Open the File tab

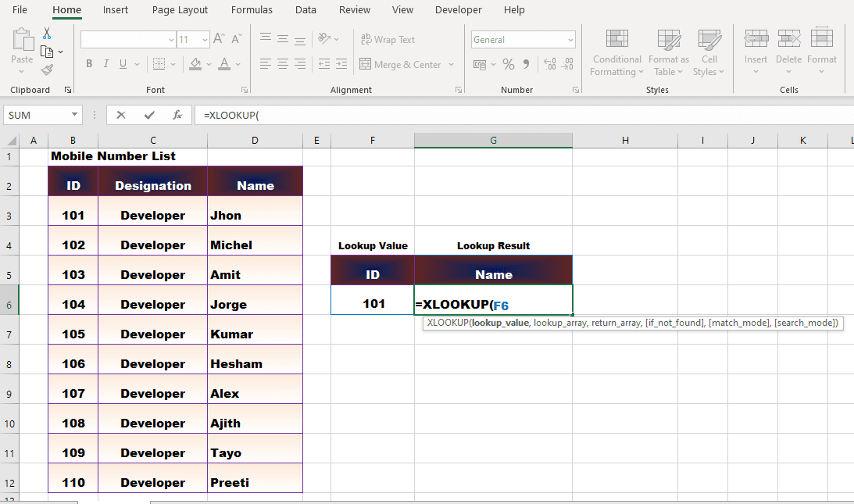[20, 10]
